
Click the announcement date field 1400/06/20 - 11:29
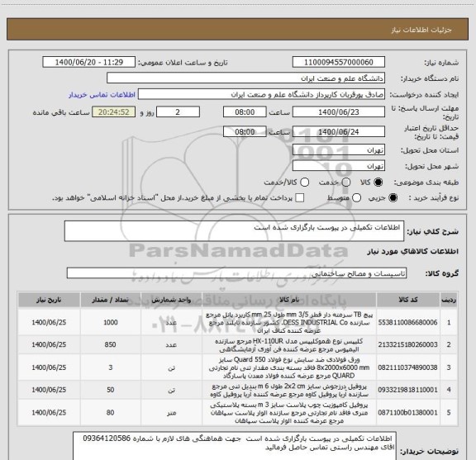pyautogui.click(x=89, y=62)
